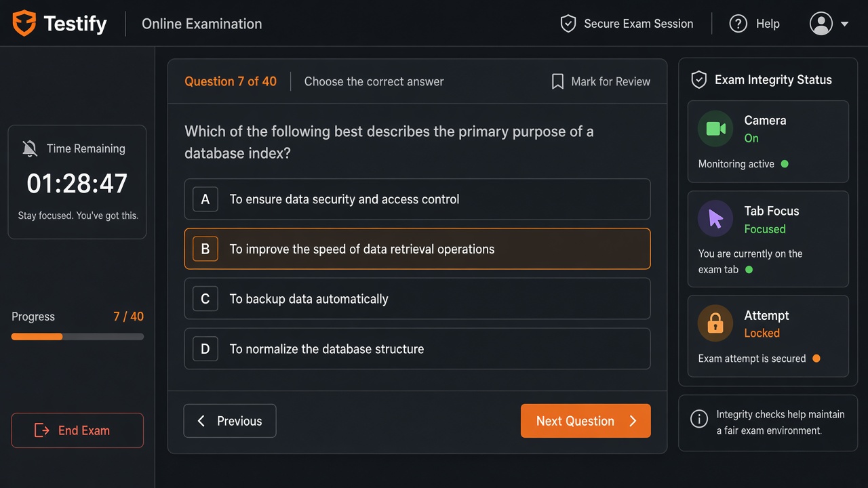Click the green Monitoring active status dot
The image size is (868, 488).
(x=785, y=164)
